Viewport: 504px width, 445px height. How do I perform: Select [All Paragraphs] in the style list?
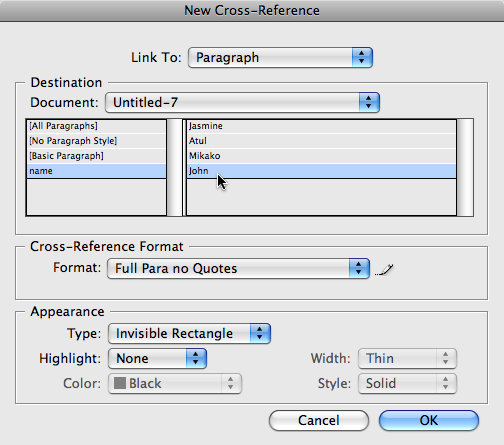click(x=96, y=126)
